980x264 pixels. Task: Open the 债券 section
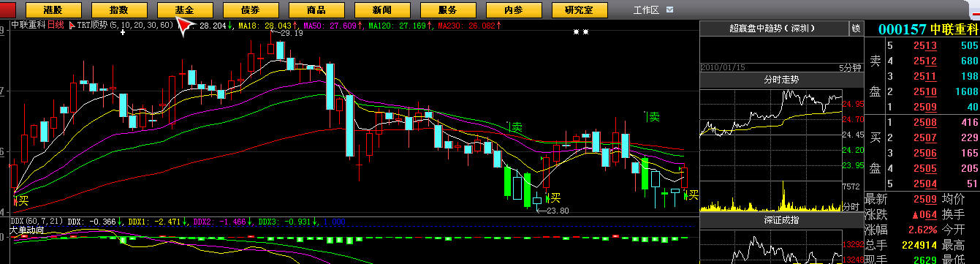click(x=251, y=10)
